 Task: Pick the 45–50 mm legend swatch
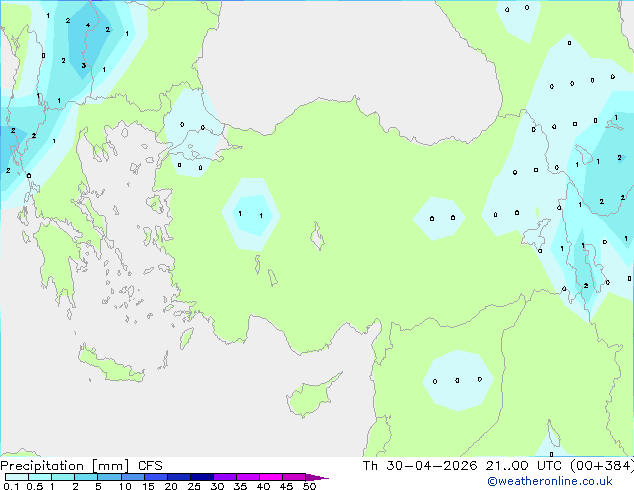(294, 477)
